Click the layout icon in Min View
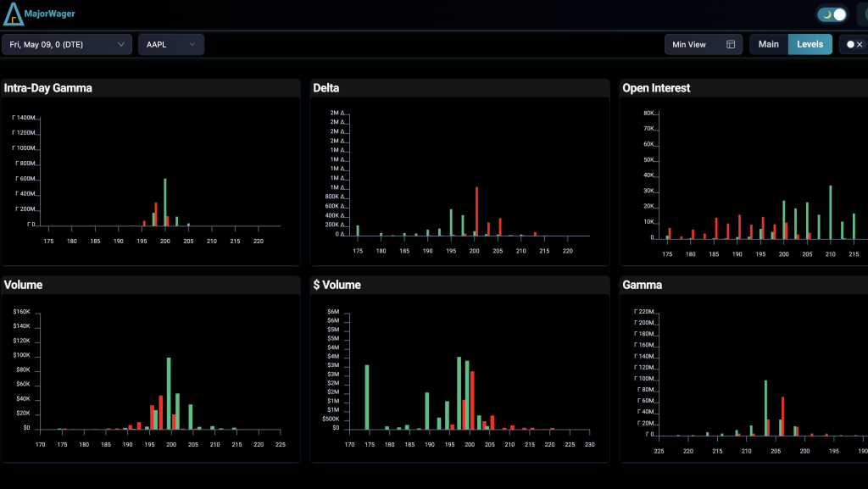The width and height of the screenshot is (868, 489). click(731, 44)
